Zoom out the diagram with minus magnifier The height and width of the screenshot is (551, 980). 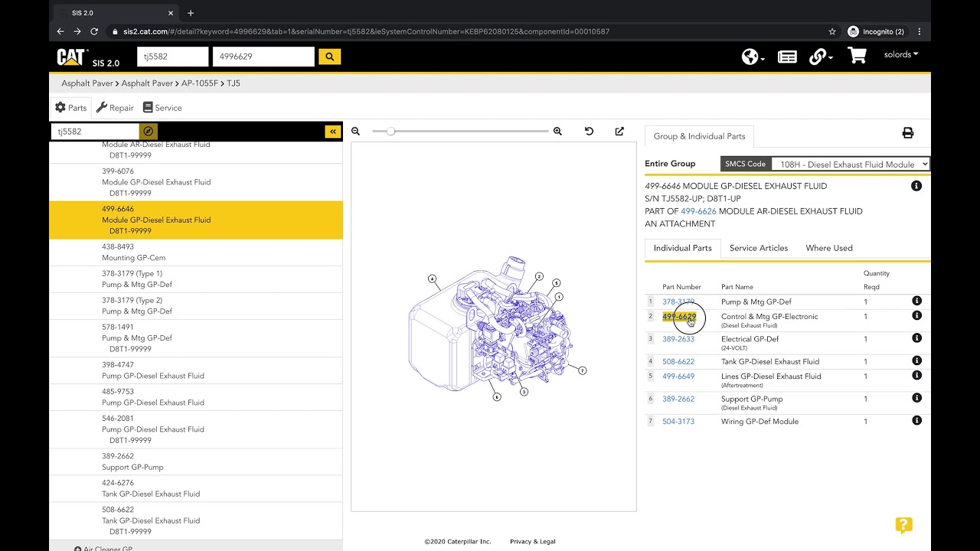pos(356,132)
